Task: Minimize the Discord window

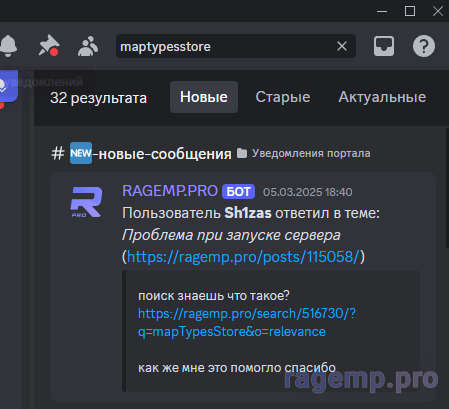Action: click(382, 11)
